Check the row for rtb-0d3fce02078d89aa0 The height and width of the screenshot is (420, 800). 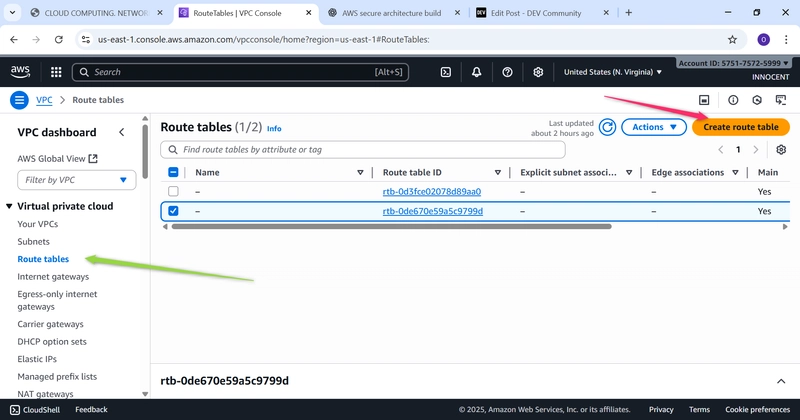coord(173,191)
